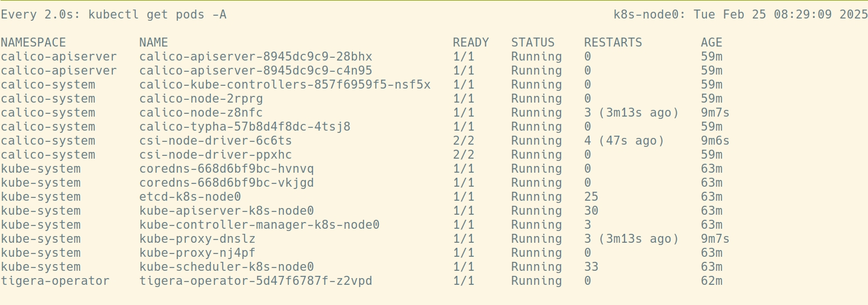Click csi-node-driver-6c6ts pod name
Screen dimensions: 868x305
[x=215, y=141]
